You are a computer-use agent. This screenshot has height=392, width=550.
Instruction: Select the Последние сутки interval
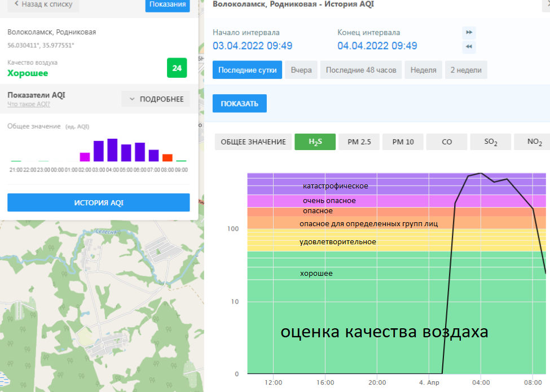click(x=247, y=71)
